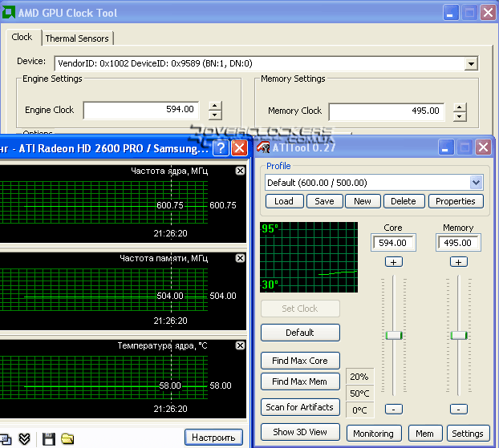Viewport: 499px width, 448px height.
Task: Decrease Memory Clock with the down spinner
Action: coord(460,117)
